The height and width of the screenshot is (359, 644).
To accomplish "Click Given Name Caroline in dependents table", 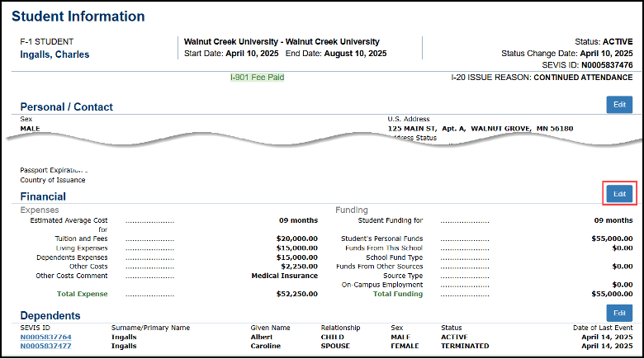I will [265, 346].
